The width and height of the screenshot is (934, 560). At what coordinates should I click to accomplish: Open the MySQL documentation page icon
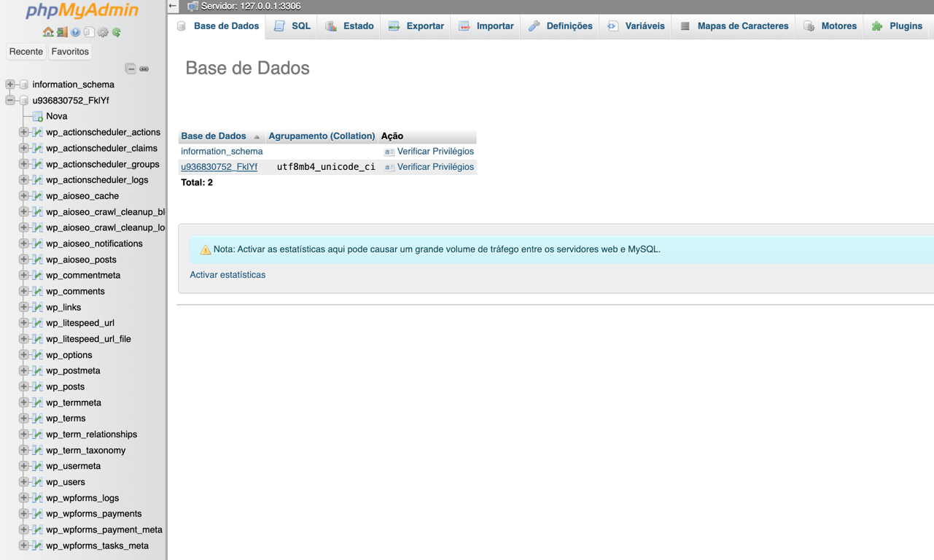click(89, 32)
